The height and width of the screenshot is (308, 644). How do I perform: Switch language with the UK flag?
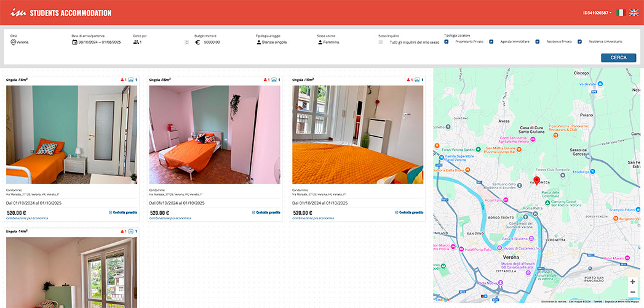pyautogui.click(x=634, y=13)
